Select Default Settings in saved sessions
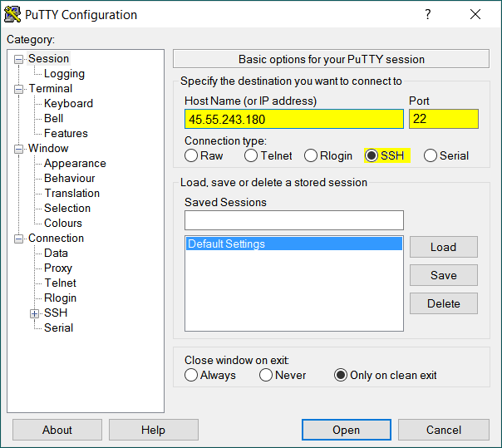Viewport: 502px width, 448px height. (x=294, y=244)
